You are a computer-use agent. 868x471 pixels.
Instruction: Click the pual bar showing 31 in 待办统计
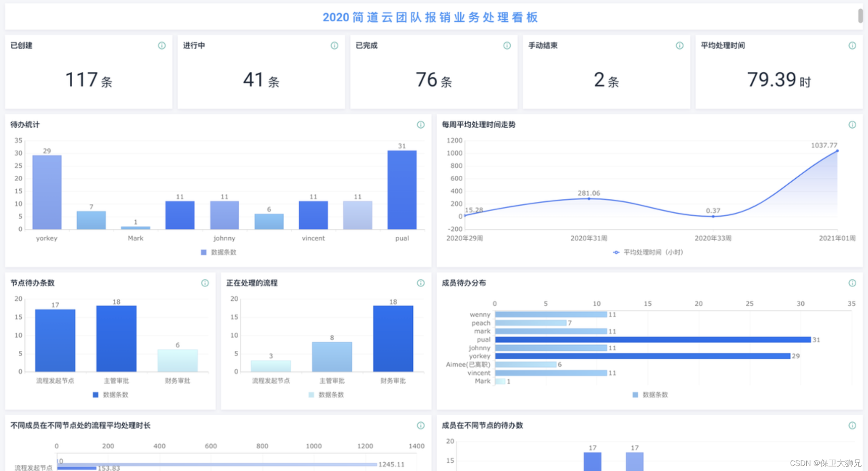[x=402, y=190]
